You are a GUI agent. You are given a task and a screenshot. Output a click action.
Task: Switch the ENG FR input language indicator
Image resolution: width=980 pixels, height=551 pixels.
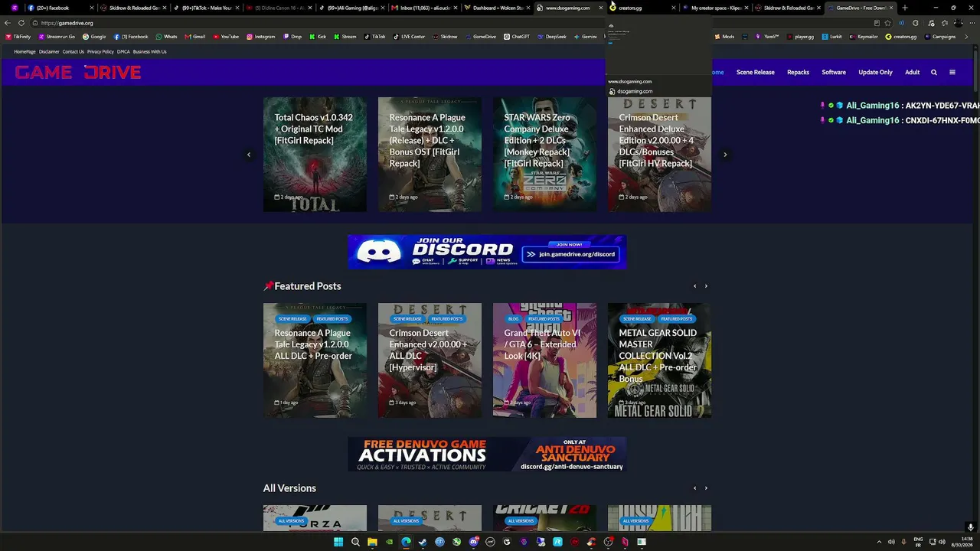918,542
